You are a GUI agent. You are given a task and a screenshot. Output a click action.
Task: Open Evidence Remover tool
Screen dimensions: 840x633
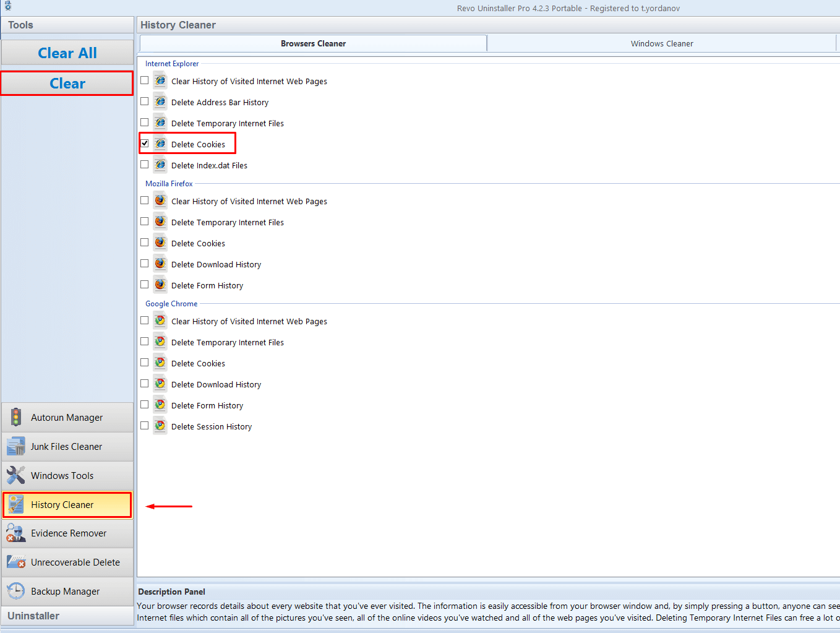click(x=67, y=533)
